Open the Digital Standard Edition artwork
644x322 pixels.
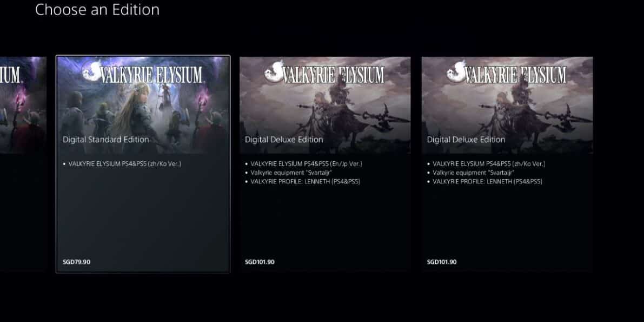[x=143, y=106]
